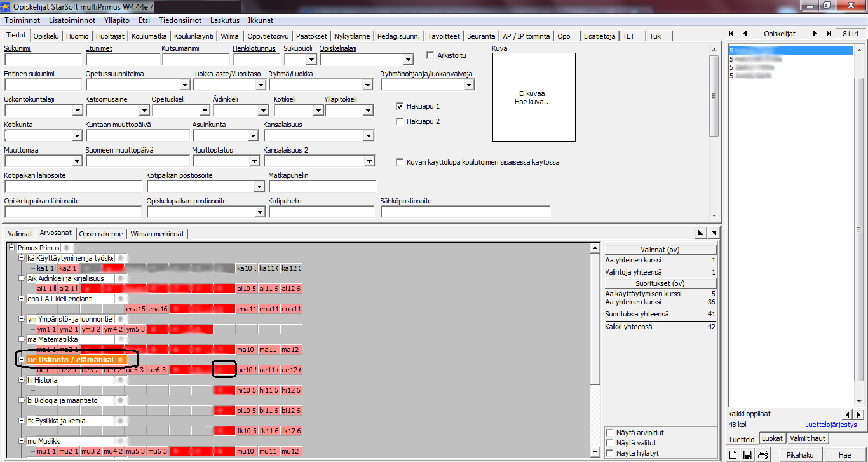This screenshot has height=462, width=868.
Task: Go to the next student record
Action: point(815,34)
